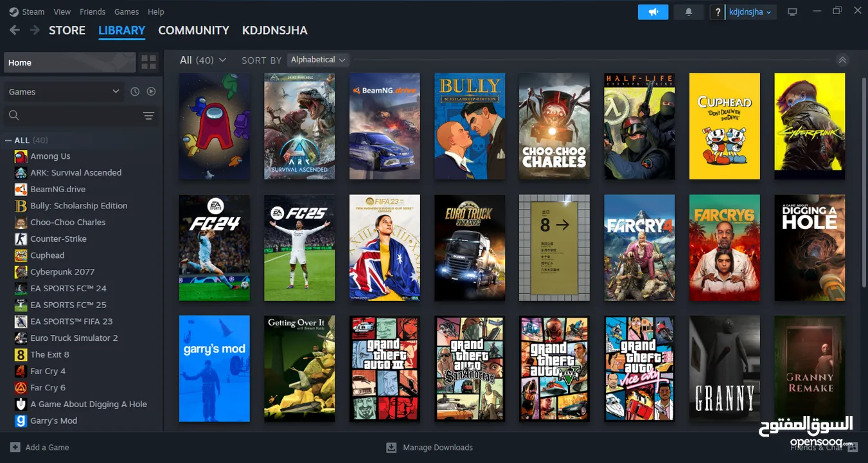Open the Getting Over It cover
868x463 pixels.
click(x=299, y=368)
